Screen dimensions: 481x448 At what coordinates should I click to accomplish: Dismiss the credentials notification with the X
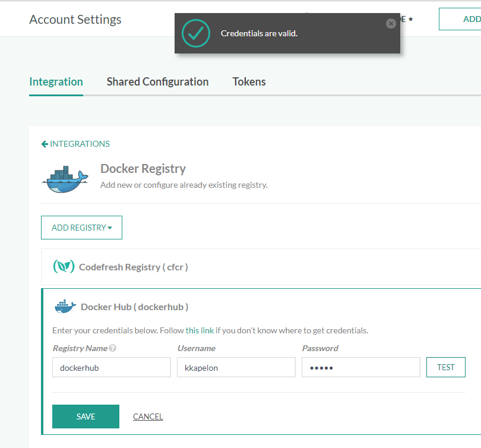coord(390,24)
